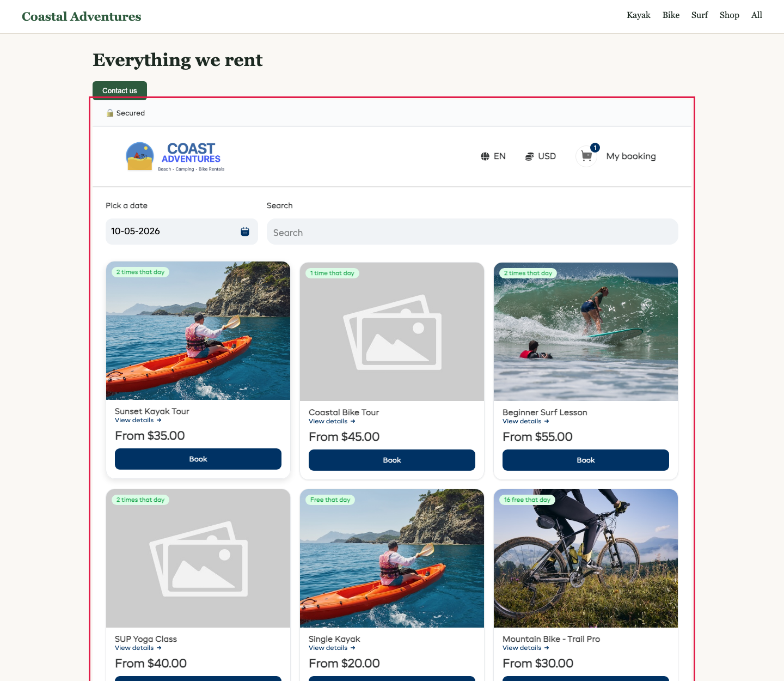Open the Surf nav item
Viewport: 784px width, 681px height.
click(700, 15)
